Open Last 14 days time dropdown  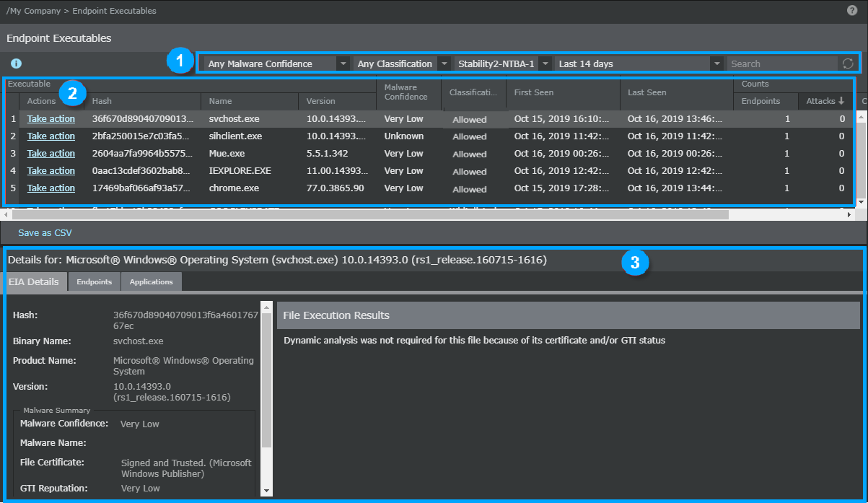coord(639,64)
